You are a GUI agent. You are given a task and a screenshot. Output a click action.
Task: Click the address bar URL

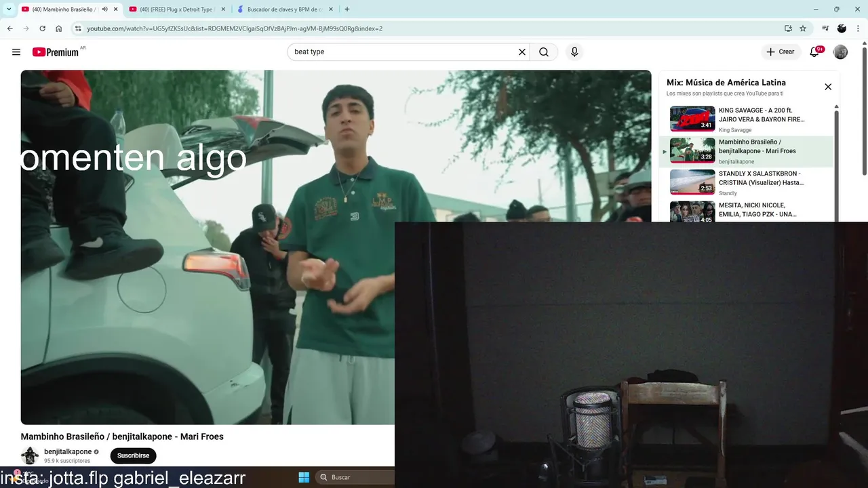[235, 28]
